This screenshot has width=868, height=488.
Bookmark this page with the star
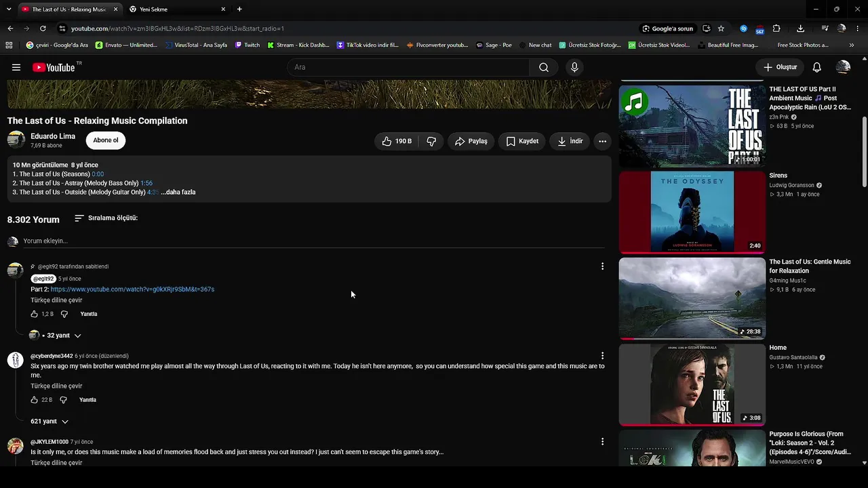tap(721, 28)
